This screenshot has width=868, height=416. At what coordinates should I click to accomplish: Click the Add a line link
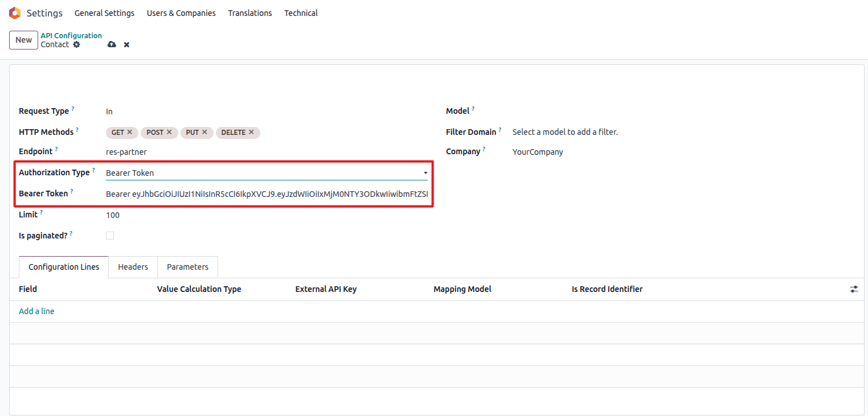(36, 311)
